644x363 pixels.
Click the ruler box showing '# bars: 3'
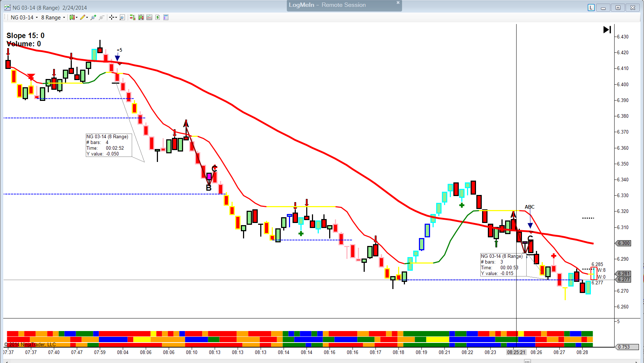pos(503,265)
